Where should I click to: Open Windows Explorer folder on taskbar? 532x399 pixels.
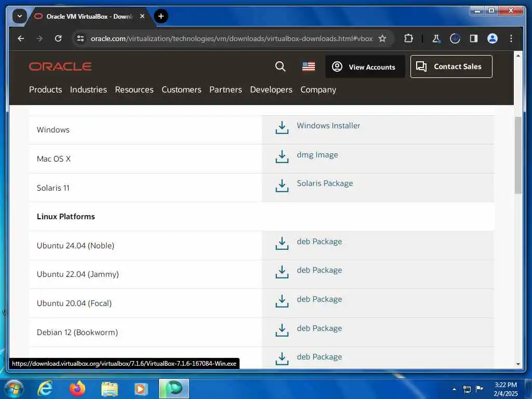point(110,389)
